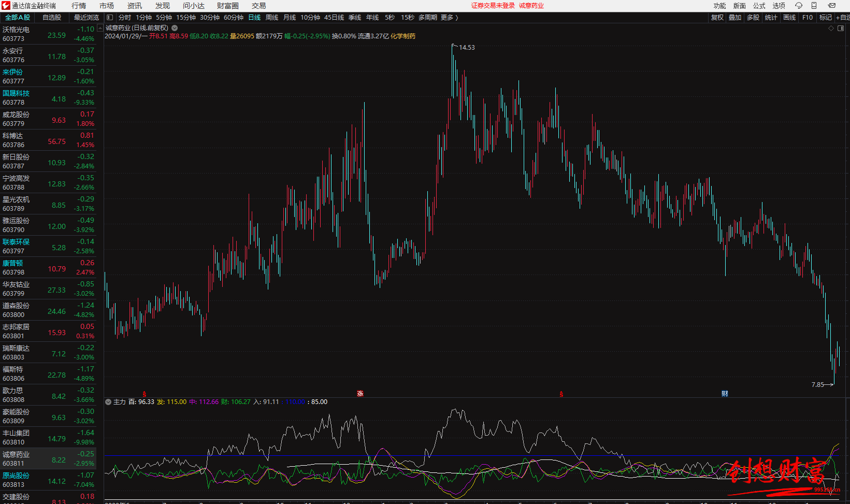850x504 pixels.
Task: Click the 更多 periods expander
Action: click(449, 18)
